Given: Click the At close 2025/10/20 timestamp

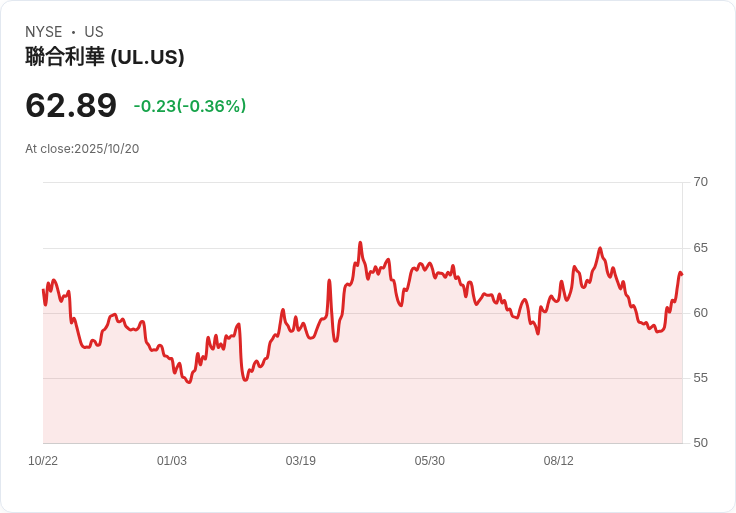Looking at the screenshot, I should [x=82, y=149].
